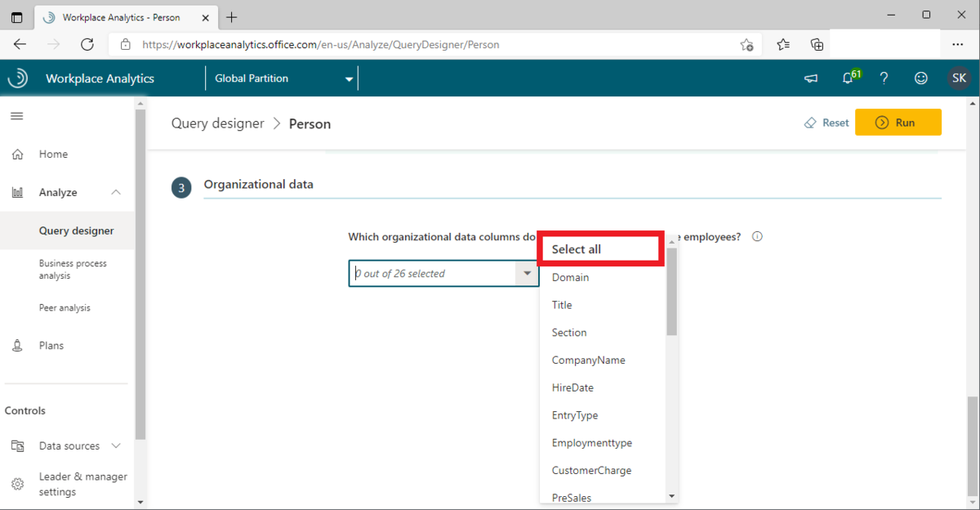
Task: Select Query designer in sidebar
Action: 76,230
